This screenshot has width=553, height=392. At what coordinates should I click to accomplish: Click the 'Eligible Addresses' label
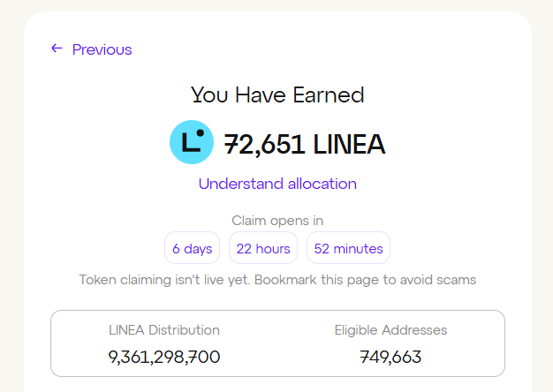390,330
